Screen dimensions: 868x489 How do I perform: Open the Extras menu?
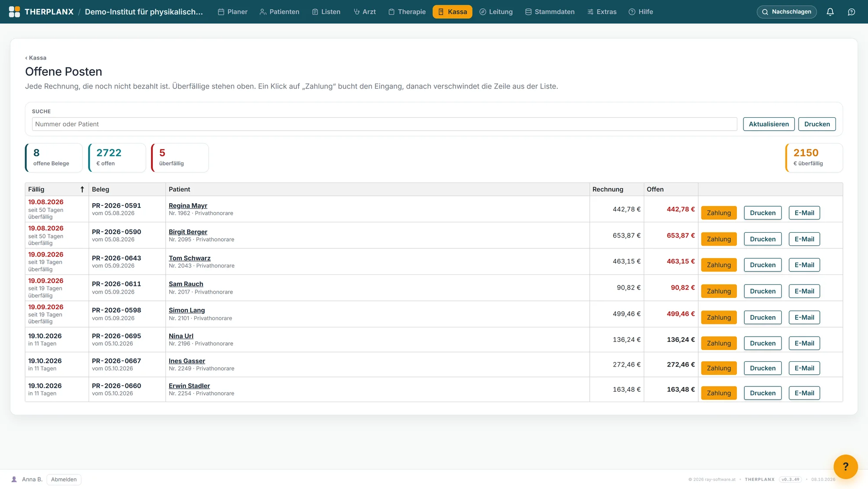coord(602,12)
